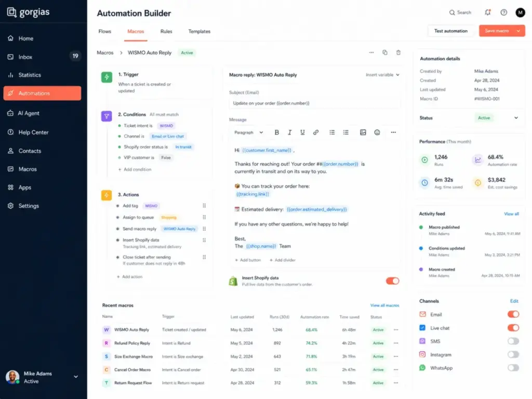532x399 pixels.
Task: Open emoji picker in message toolbar
Action: click(377, 132)
